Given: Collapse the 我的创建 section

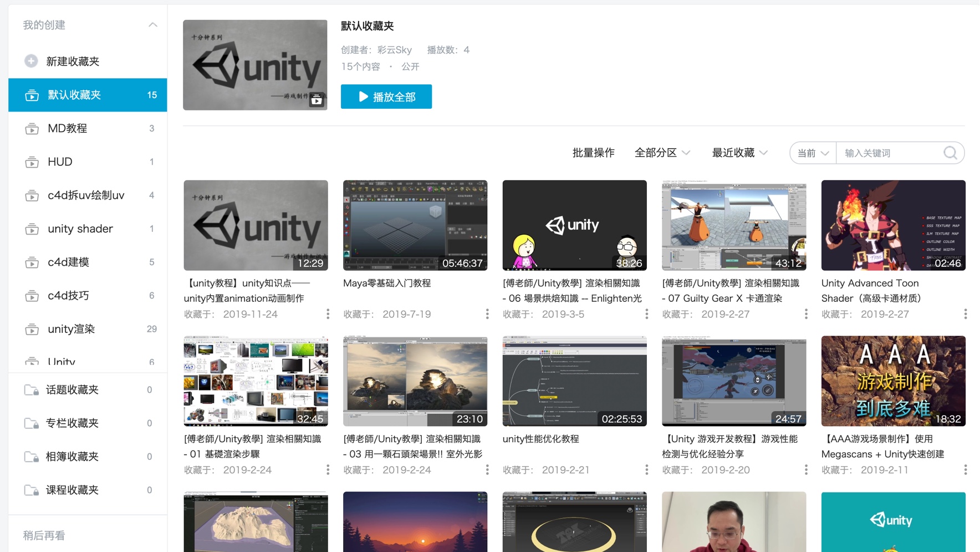Looking at the screenshot, I should [x=153, y=25].
